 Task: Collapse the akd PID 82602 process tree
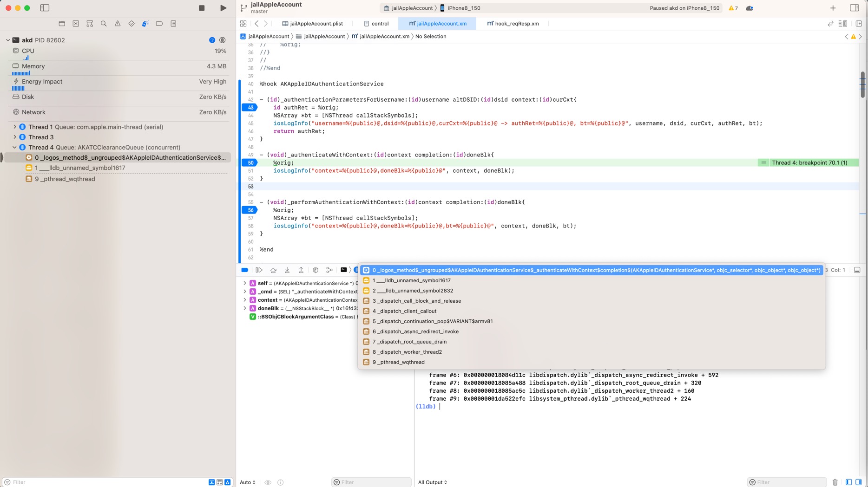(x=8, y=40)
